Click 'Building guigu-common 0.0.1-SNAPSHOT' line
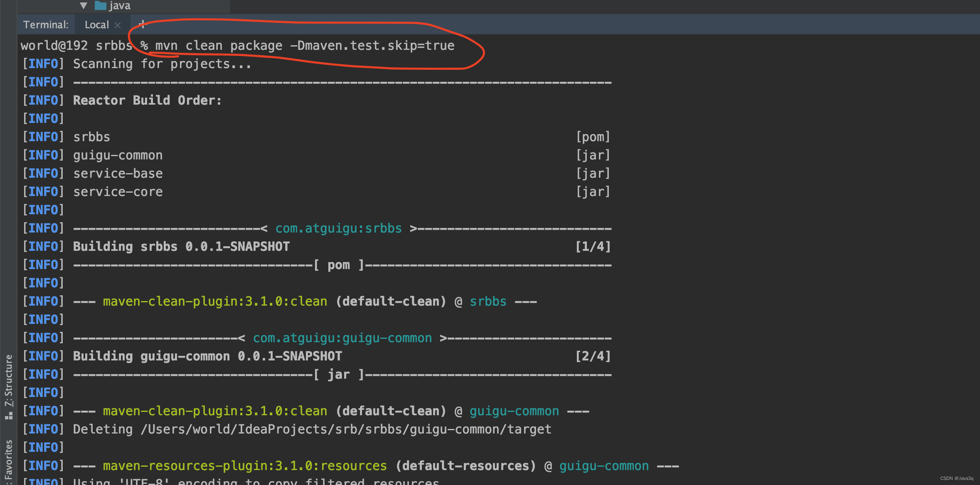 pyautogui.click(x=207, y=356)
